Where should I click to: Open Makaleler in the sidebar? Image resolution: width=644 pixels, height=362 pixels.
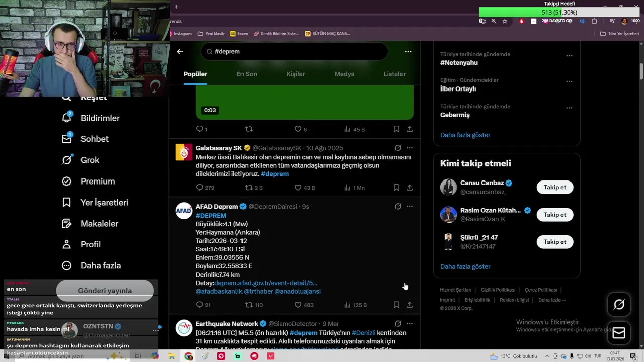[x=90, y=223]
